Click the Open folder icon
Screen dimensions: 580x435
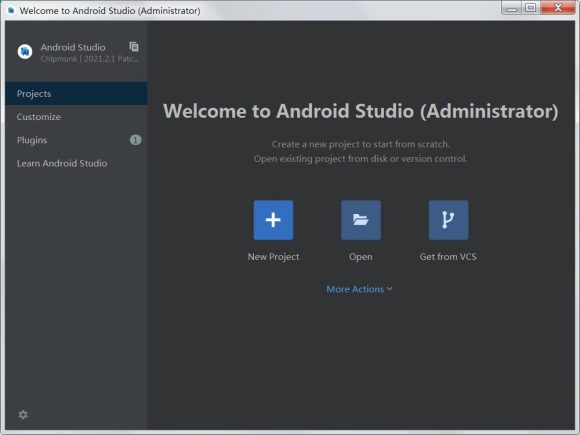[361, 220]
